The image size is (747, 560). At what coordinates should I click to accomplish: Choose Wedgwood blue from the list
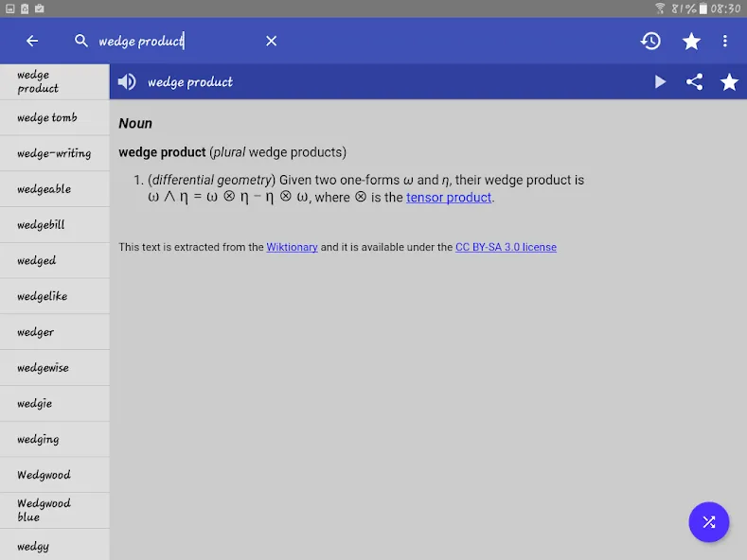pos(55,511)
